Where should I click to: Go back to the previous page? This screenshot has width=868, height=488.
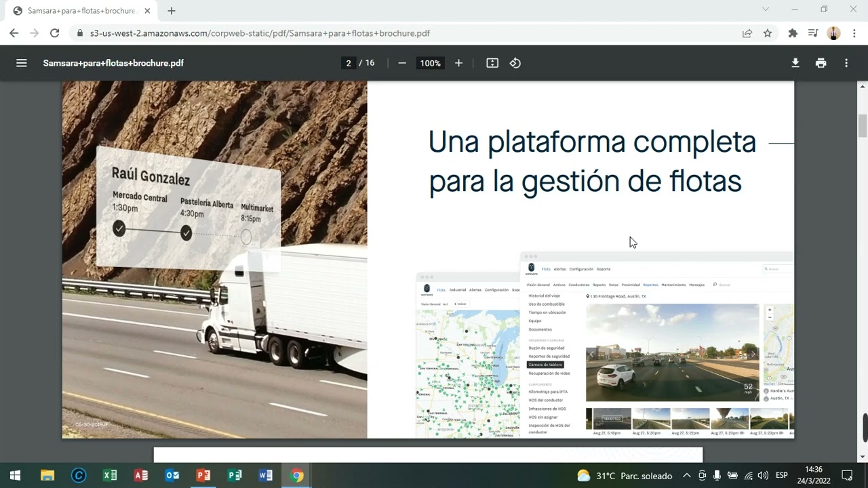coord(14,33)
